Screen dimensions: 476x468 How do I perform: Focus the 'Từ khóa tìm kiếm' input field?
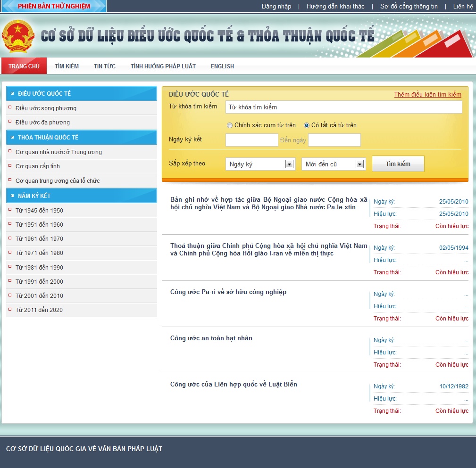(343, 107)
